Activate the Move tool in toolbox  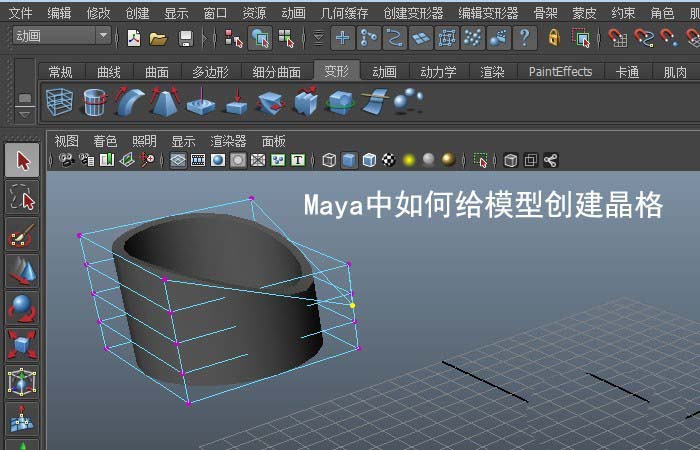tap(22, 271)
